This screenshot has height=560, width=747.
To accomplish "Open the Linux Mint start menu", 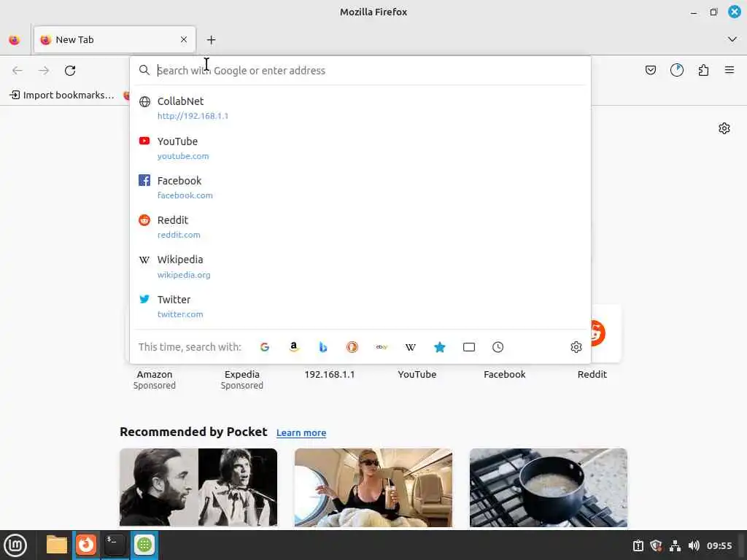I will 15,545.
